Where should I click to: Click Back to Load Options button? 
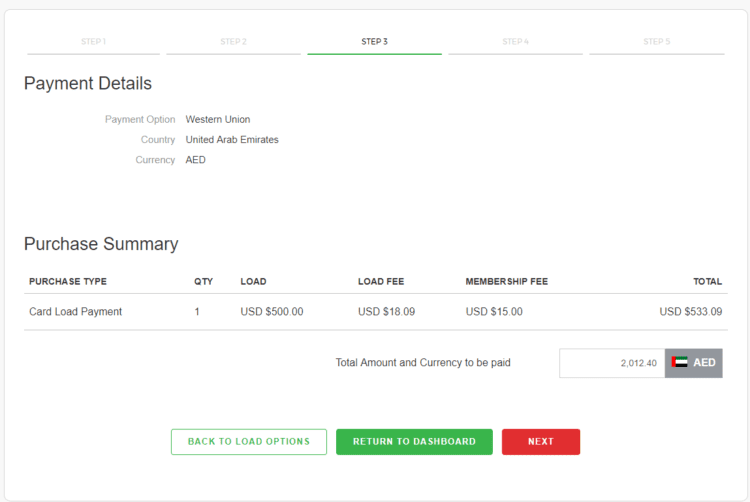pos(249,442)
